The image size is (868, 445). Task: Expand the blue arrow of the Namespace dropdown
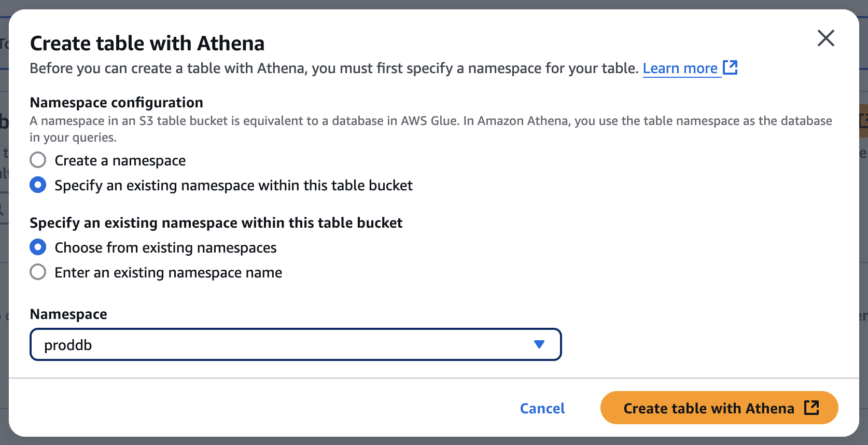tap(539, 344)
